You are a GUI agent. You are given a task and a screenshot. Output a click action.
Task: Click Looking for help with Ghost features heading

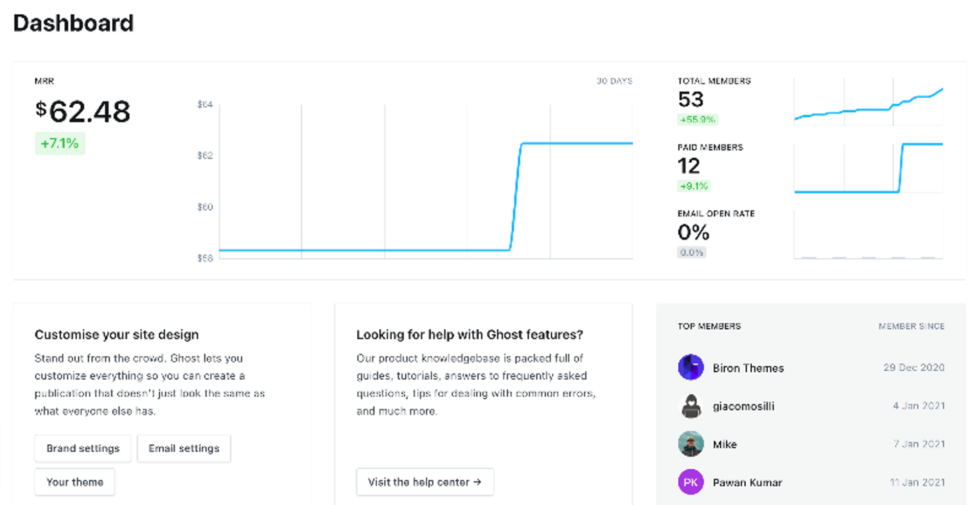(470, 335)
